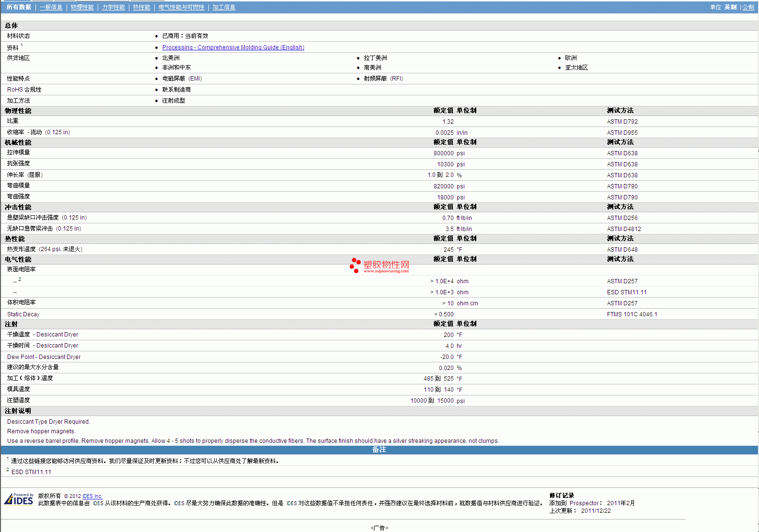Switch to the 一般信息 tab

[x=51, y=7]
